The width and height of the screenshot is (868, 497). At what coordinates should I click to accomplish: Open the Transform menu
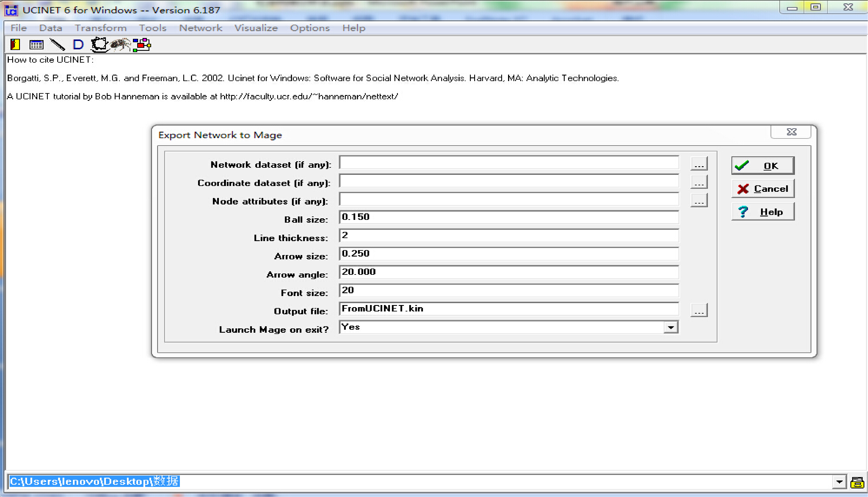(101, 28)
